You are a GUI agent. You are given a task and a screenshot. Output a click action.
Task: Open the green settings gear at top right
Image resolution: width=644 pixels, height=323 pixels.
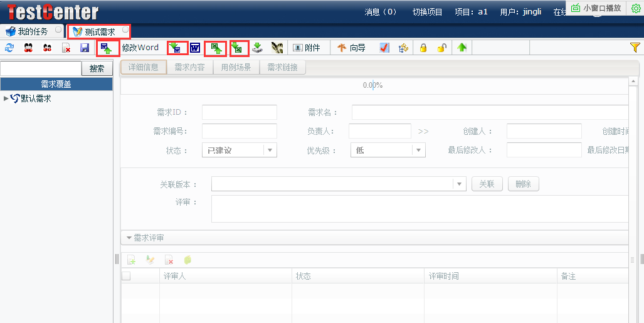tap(635, 9)
